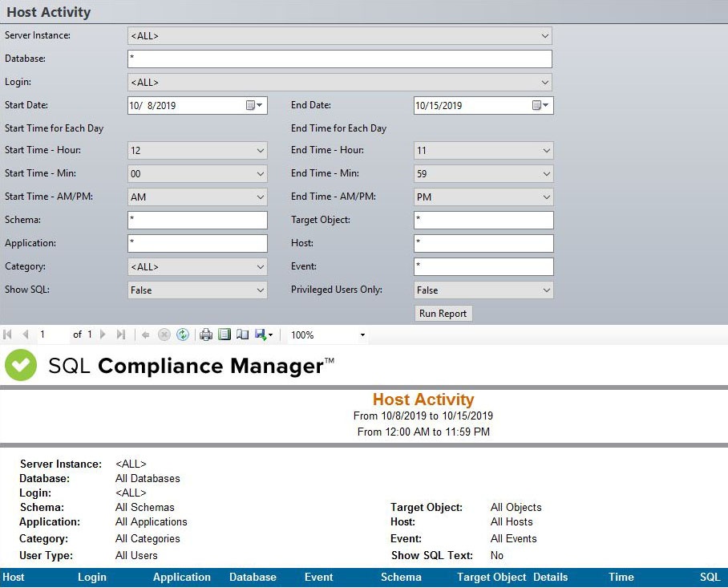Click 'SQL Compliance Manager' title text

click(x=190, y=366)
